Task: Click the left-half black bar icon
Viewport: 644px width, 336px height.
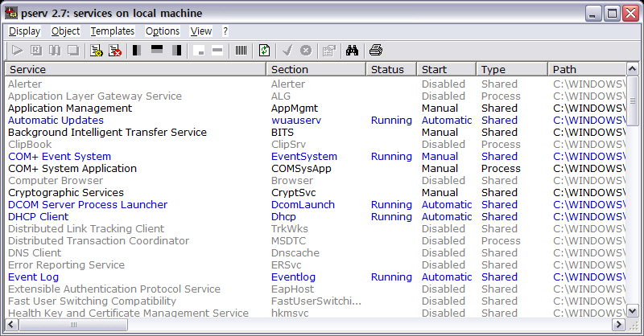Action: coord(137,51)
